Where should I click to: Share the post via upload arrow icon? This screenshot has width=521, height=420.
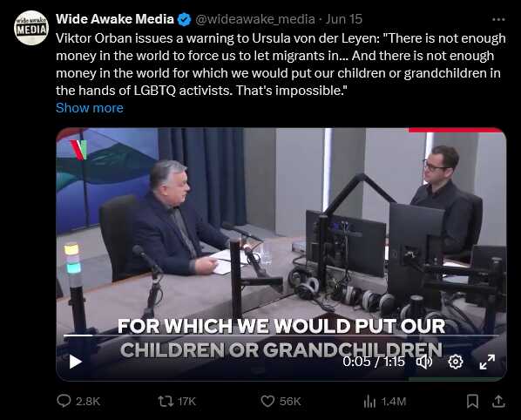point(498,401)
